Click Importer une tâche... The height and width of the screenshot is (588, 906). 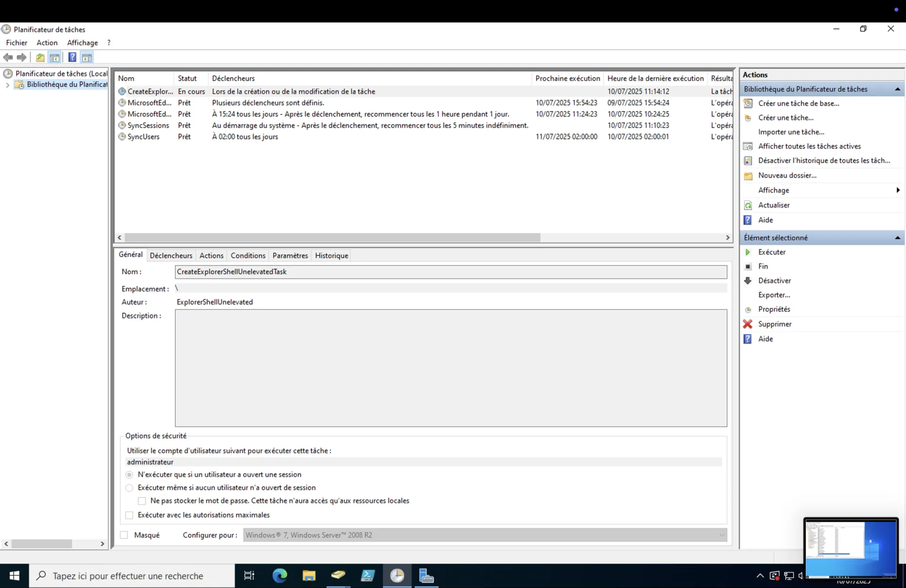pos(791,132)
